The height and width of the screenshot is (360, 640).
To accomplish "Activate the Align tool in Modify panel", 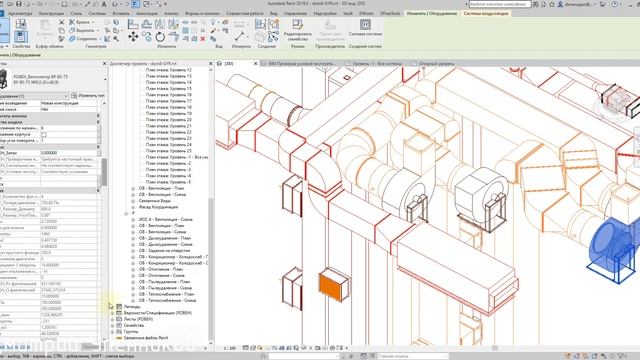I will coord(133,24).
